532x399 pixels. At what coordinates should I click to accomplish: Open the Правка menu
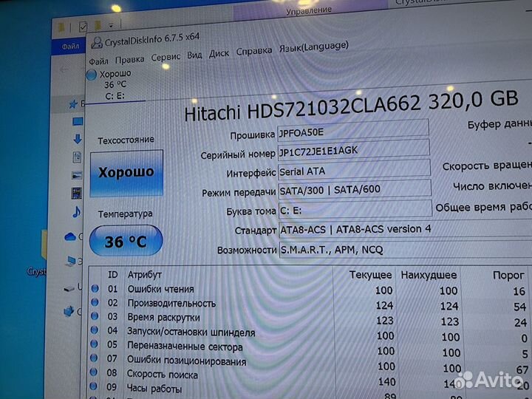coord(129,60)
